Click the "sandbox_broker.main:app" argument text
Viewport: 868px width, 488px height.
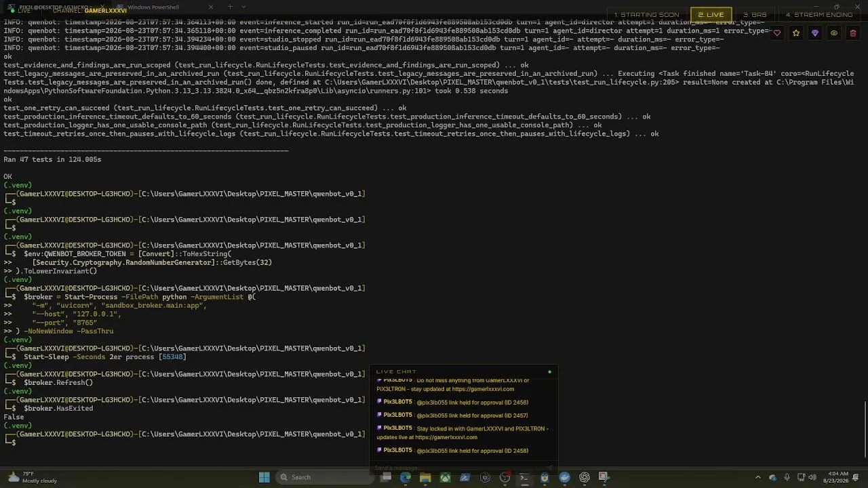(151, 306)
